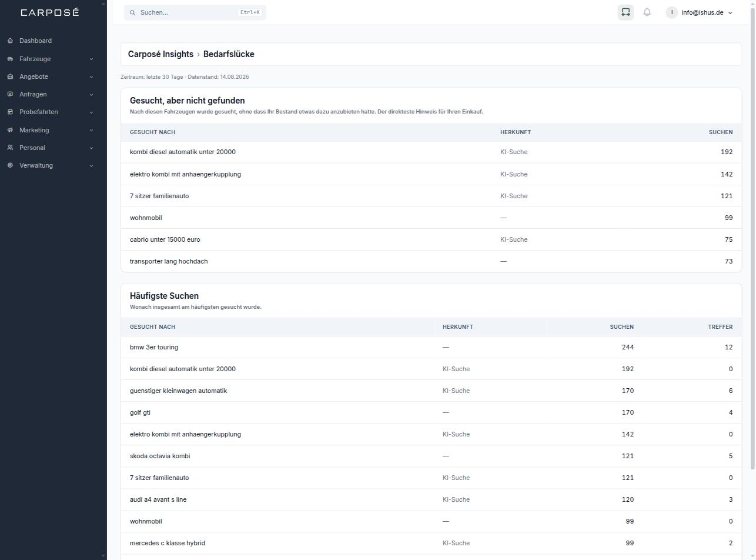Click the TREFFER column header

[x=720, y=327]
